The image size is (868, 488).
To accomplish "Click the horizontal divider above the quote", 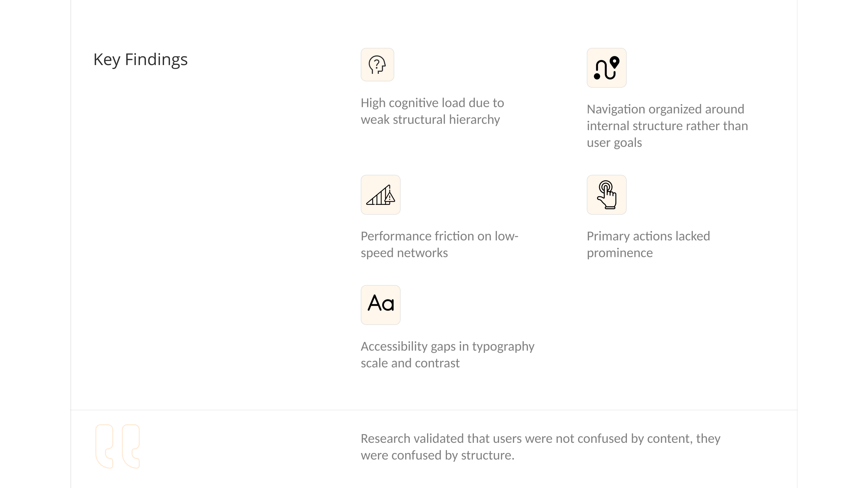I will click(434, 410).
